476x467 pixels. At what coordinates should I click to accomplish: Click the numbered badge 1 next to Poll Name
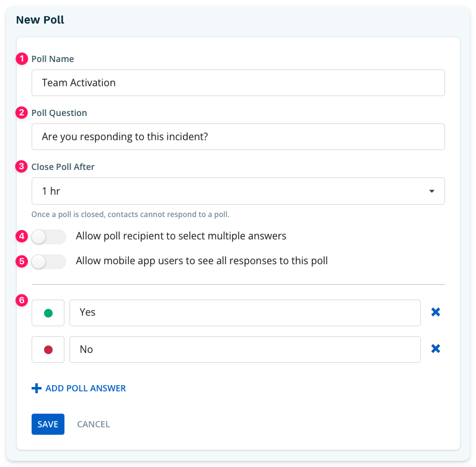22,59
